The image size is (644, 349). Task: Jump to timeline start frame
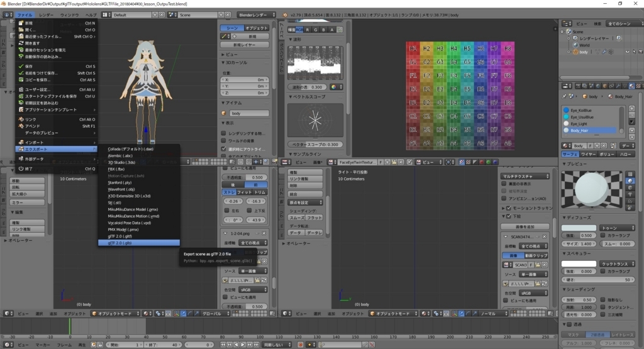point(223,345)
